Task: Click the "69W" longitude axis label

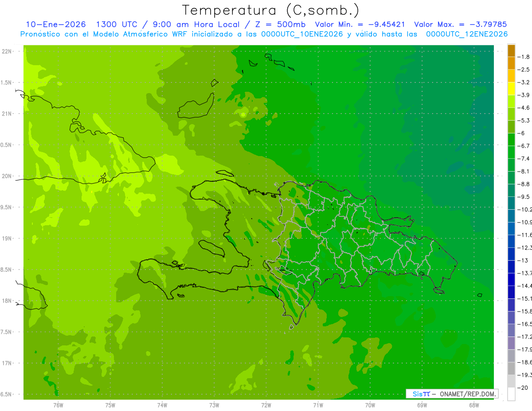Action: tap(422, 406)
